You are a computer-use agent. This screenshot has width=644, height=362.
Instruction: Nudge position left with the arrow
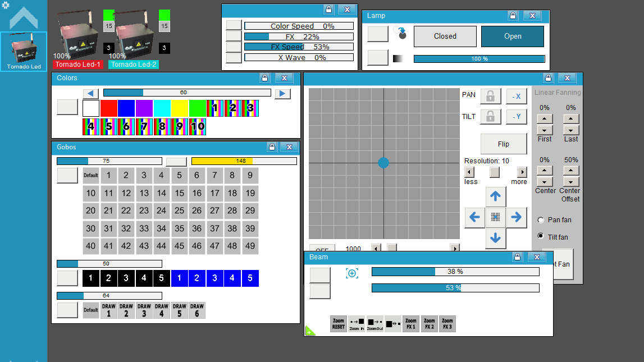click(475, 217)
